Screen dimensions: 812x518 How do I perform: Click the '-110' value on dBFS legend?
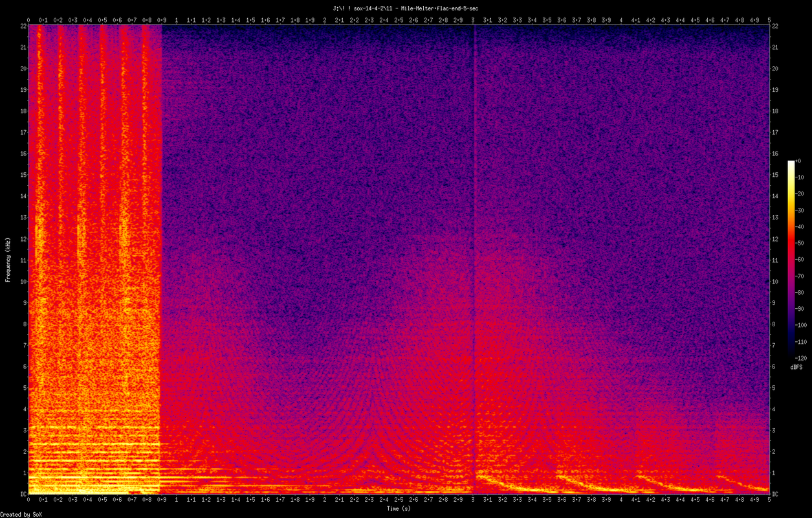tap(802, 341)
